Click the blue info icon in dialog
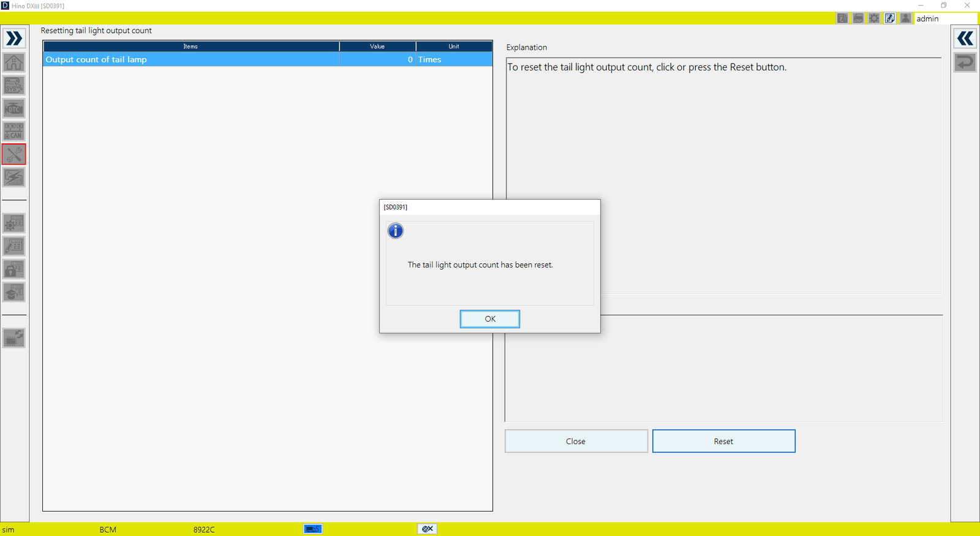 point(396,231)
